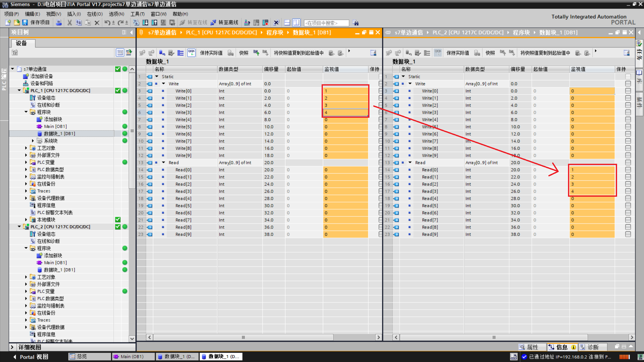Expand the PLC 变量 folder under PLC_1
Screen dimensions: 644x362
point(26,162)
